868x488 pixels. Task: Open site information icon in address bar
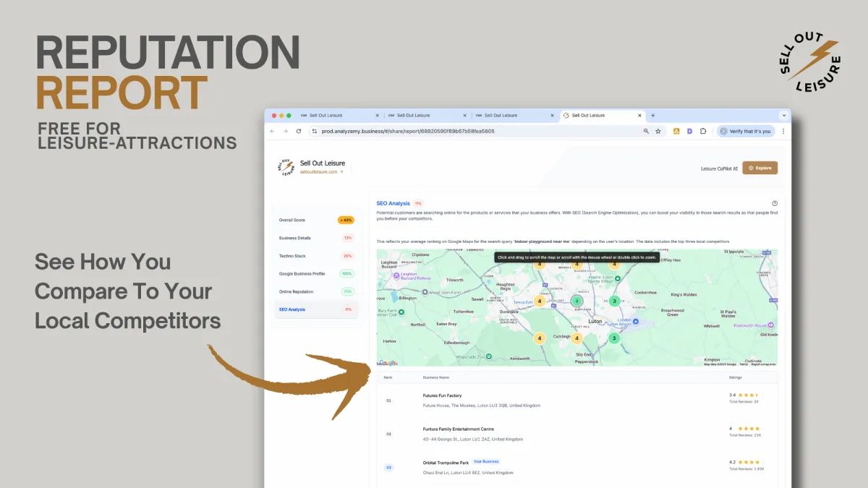pyautogui.click(x=315, y=131)
